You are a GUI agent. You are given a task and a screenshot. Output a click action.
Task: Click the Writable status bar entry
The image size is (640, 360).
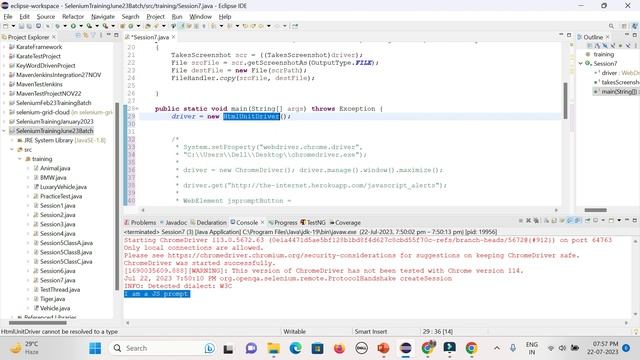tap(294, 332)
